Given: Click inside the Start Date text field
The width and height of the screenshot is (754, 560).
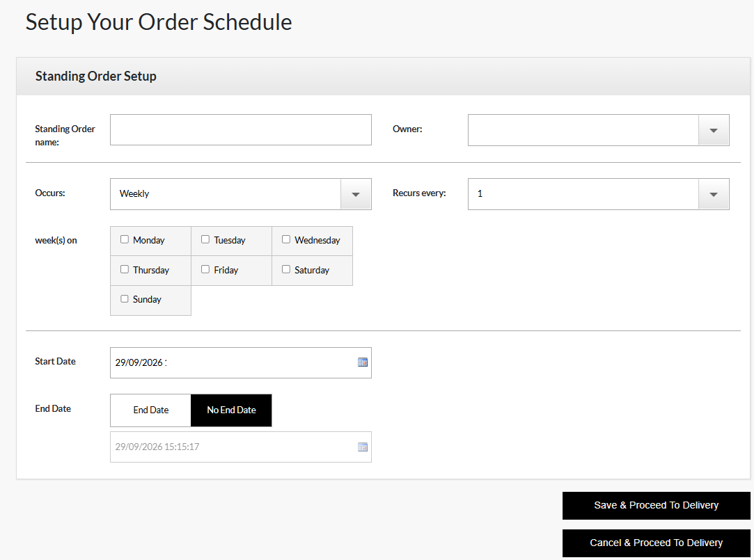Looking at the screenshot, I should 234,362.
